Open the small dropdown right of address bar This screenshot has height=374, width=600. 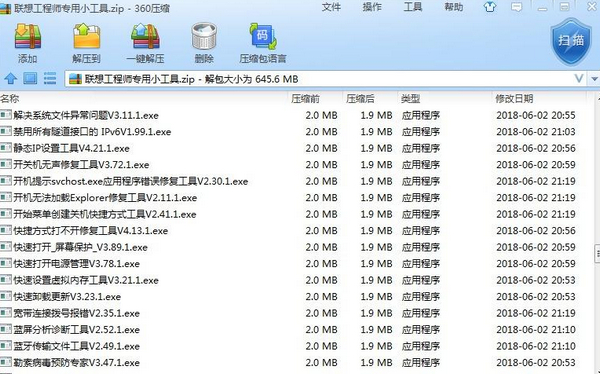(594, 79)
